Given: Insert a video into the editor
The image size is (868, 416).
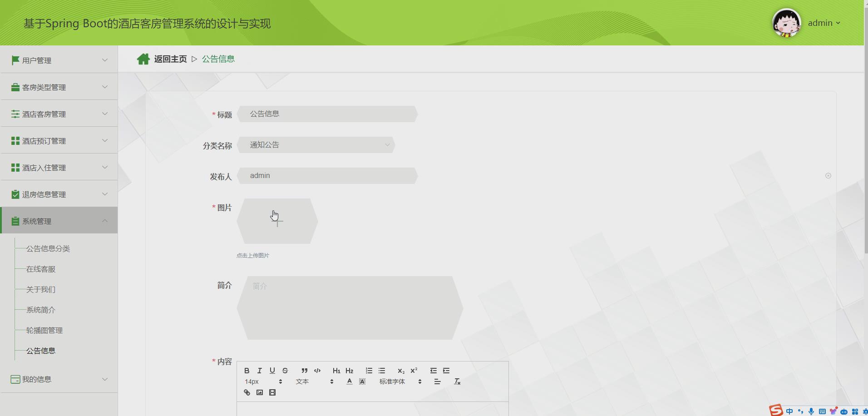Looking at the screenshot, I should (272, 392).
